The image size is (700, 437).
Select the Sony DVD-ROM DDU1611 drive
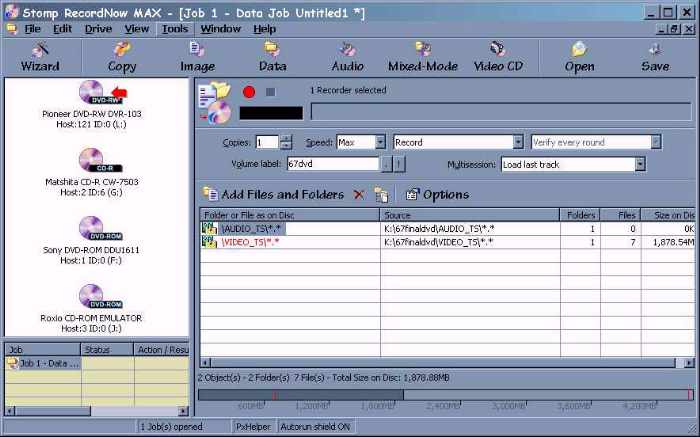click(92, 241)
